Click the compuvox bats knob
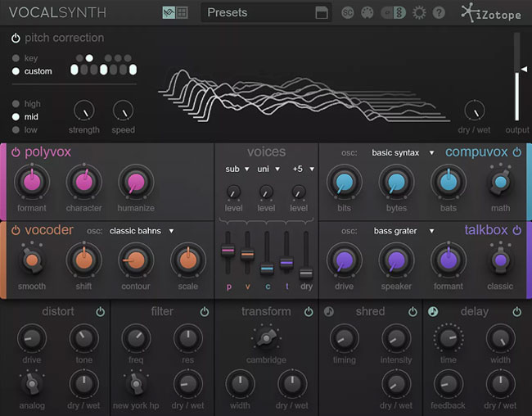 tap(449, 182)
